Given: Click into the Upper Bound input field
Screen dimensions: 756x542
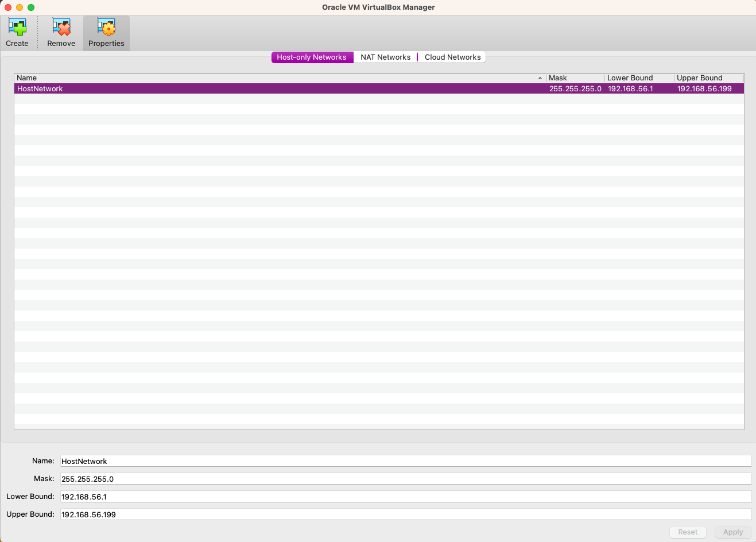Looking at the screenshot, I should [x=406, y=514].
